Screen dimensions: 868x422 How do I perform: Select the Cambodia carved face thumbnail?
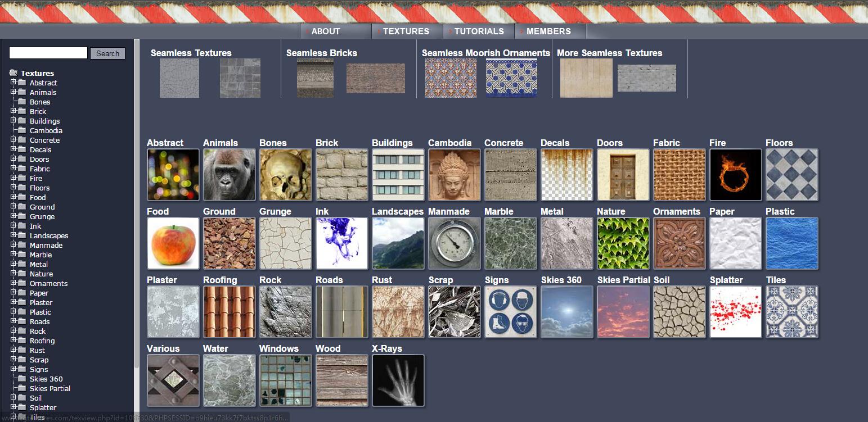click(x=455, y=175)
